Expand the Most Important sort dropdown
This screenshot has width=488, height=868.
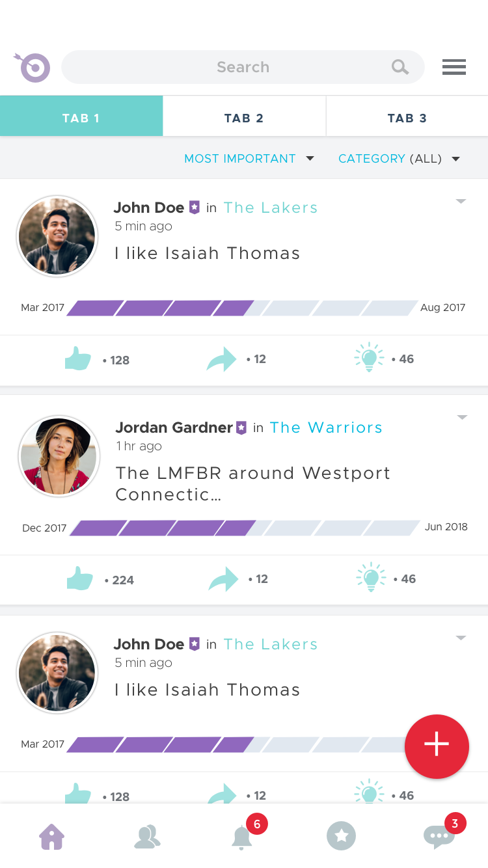249,159
